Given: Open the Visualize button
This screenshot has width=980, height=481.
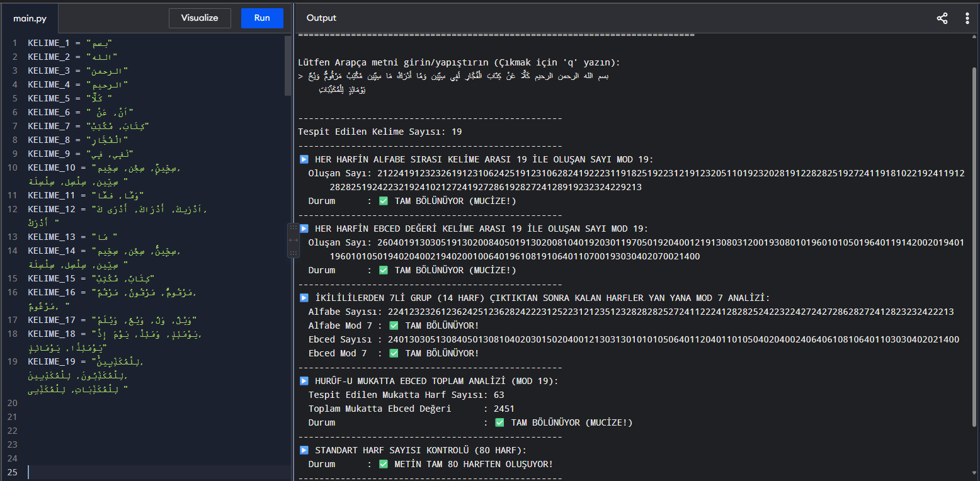Looking at the screenshot, I should (x=200, y=18).
